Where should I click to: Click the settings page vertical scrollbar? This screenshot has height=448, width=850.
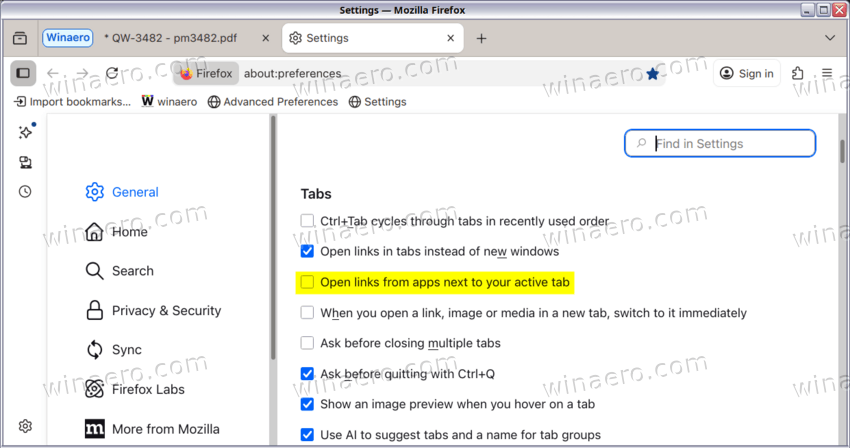[842, 151]
